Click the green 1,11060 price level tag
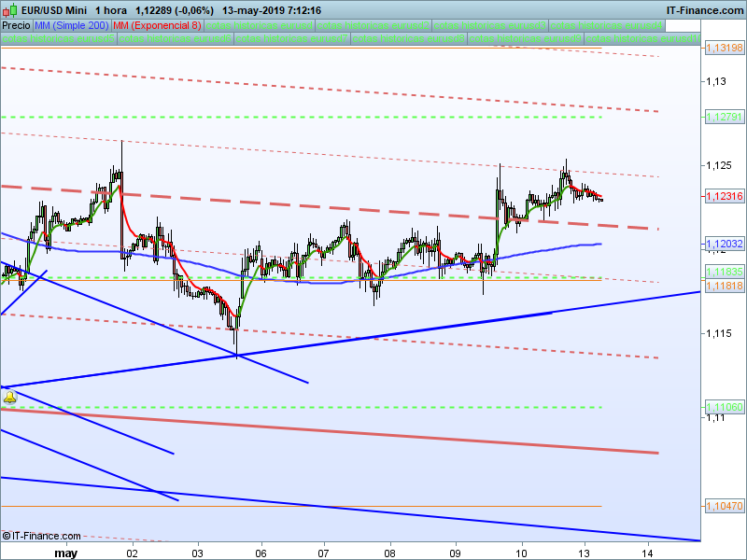Viewport: 747px width, 560px height. 725,407
